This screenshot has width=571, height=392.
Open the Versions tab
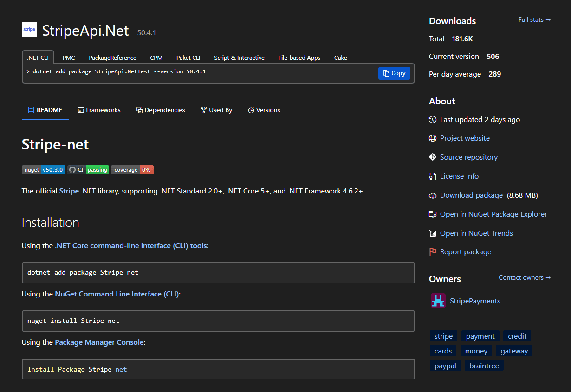264,110
